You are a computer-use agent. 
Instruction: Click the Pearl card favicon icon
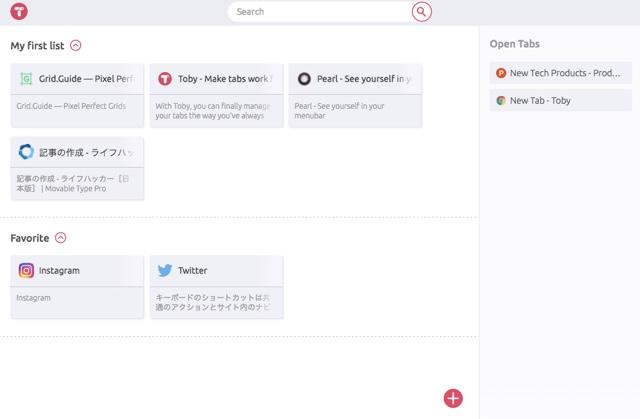pos(304,79)
